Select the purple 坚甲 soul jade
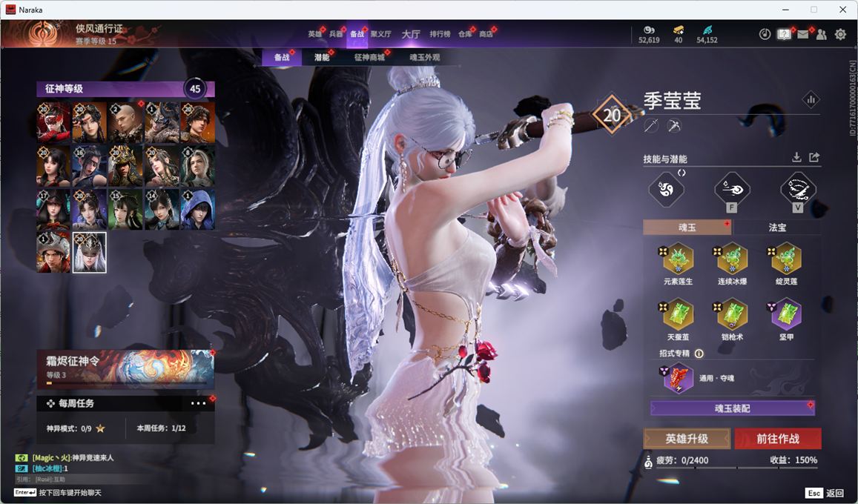Screen dimensions: 858x504 point(786,315)
